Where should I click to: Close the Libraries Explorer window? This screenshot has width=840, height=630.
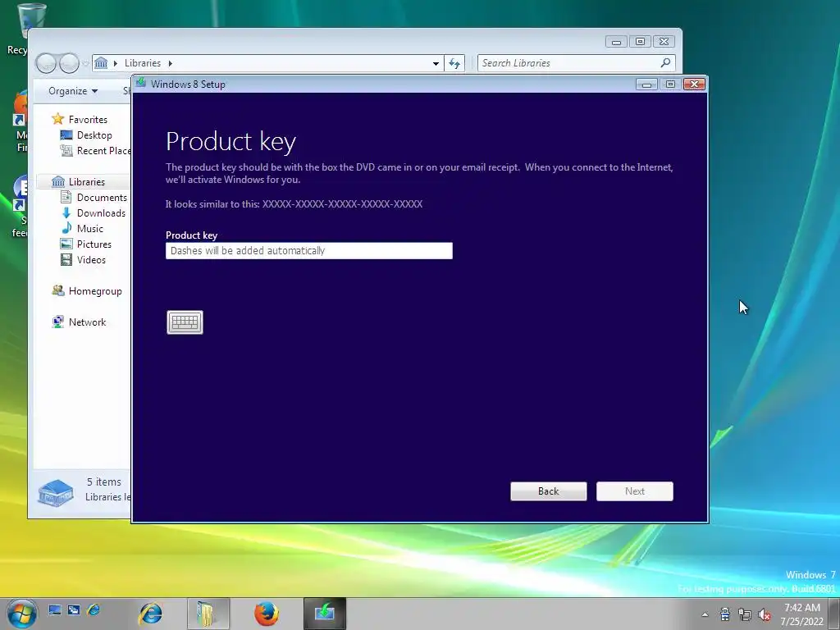664,42
